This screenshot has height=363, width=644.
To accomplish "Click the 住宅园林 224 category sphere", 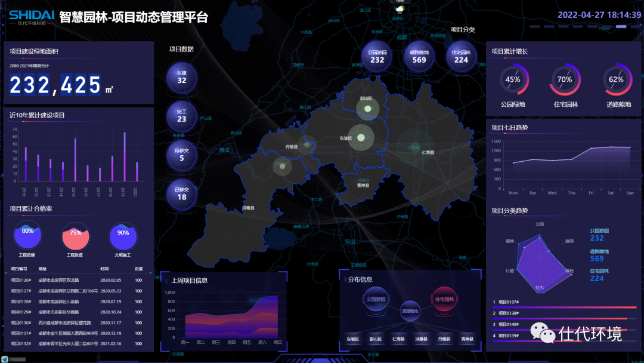I will 462,57.
